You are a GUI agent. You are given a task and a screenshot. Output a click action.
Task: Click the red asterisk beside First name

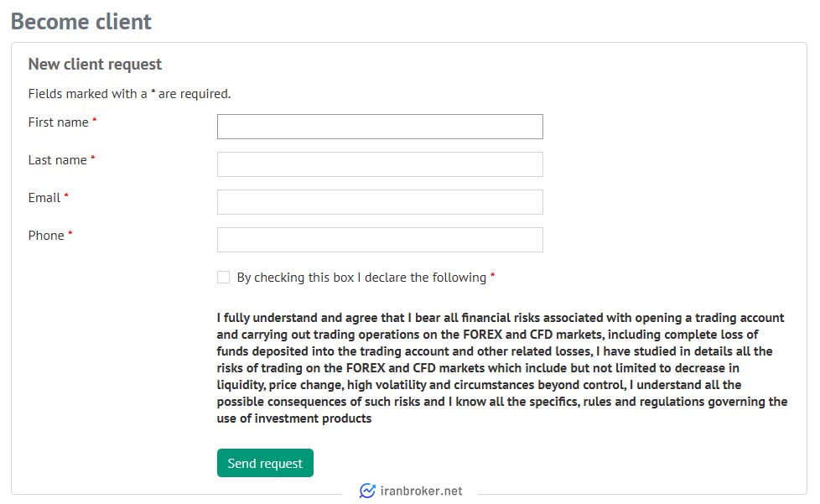click(94, 120)
